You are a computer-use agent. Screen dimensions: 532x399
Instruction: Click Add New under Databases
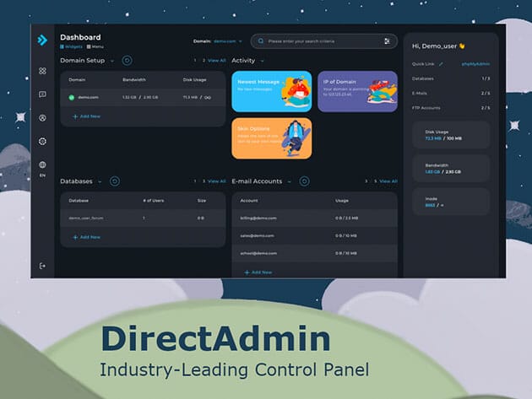point(87,237)
